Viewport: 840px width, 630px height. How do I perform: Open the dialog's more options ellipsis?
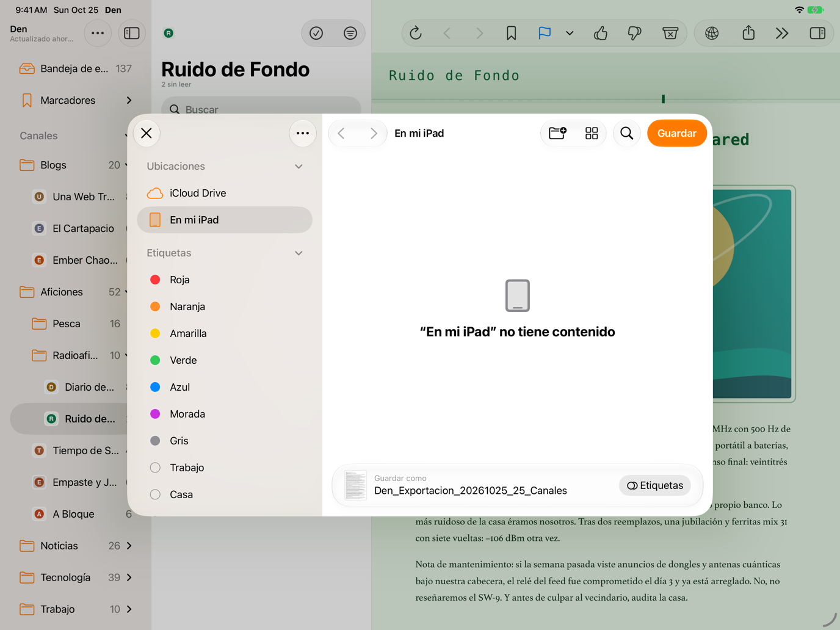pyautogui.click(x=303, y=133)
